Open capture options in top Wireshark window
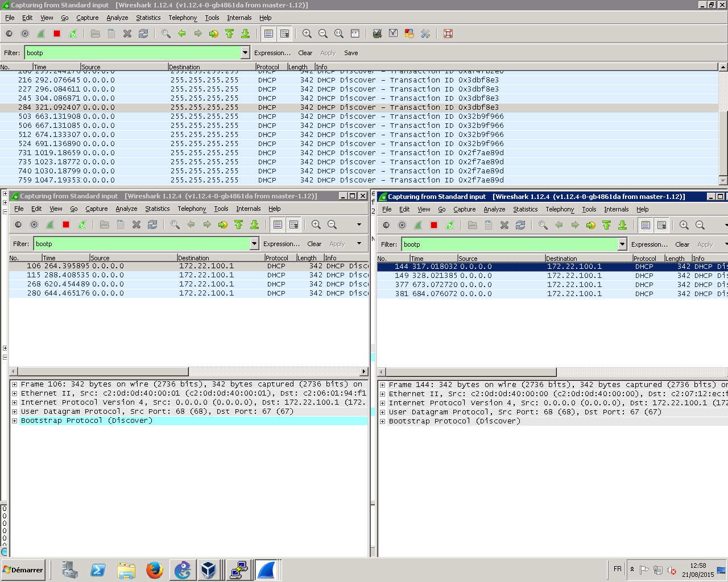Viewport: 728px width, 582px height. (25, 34)
